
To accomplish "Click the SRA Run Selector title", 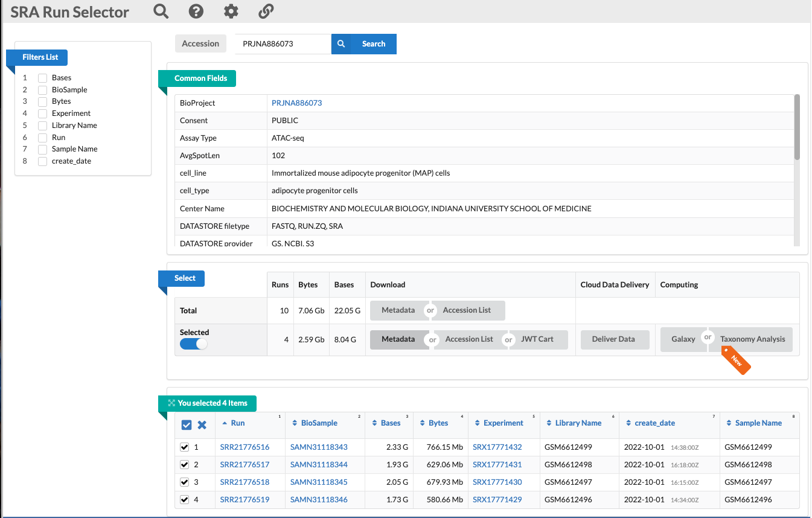I will pyautogui.click(x=70, y=12).
